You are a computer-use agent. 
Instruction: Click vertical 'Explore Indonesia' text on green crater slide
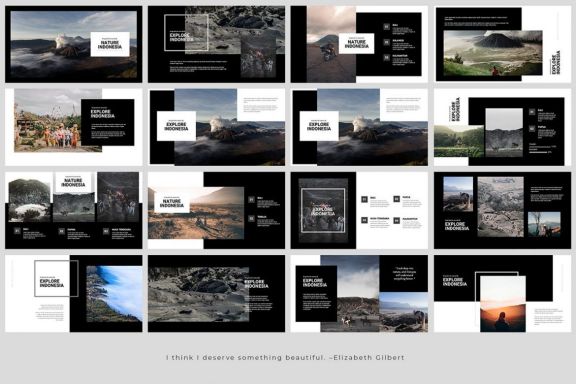(556, 62)
